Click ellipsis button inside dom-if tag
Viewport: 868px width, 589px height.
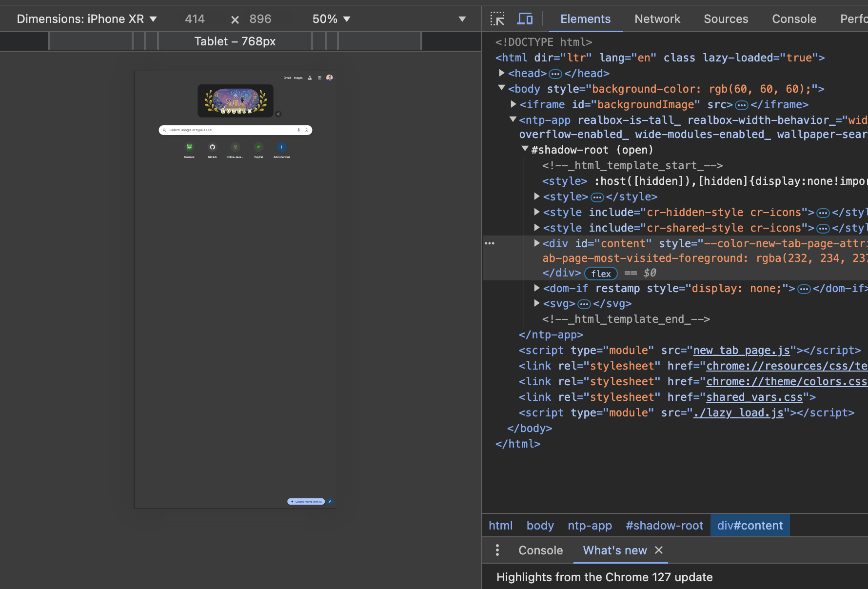pos(804,289)
